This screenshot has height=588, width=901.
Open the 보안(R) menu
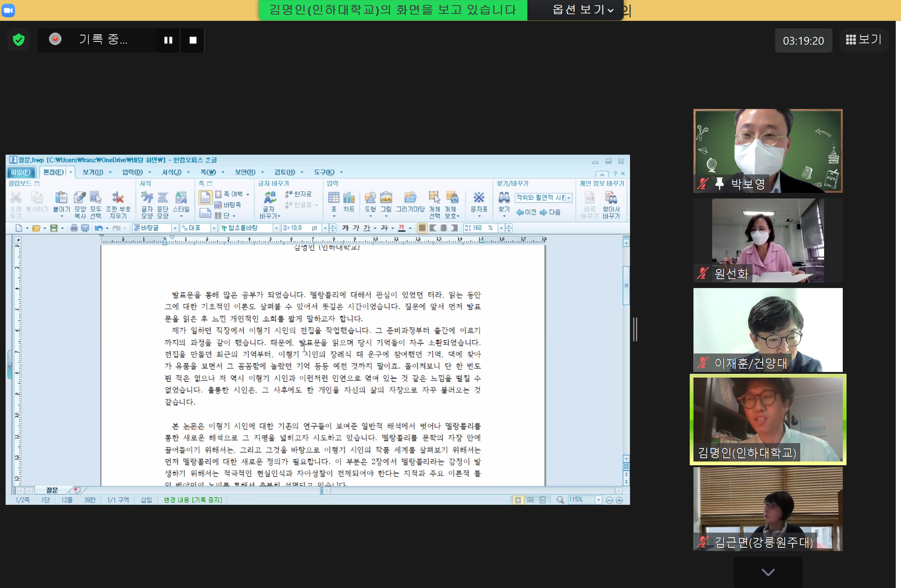click(245, 172)
